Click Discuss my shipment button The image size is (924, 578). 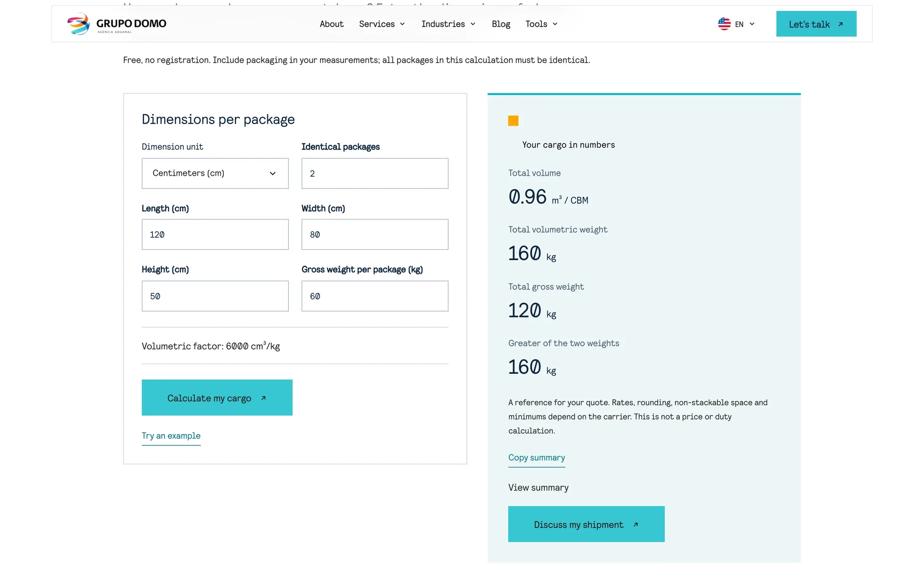(586, 524)
